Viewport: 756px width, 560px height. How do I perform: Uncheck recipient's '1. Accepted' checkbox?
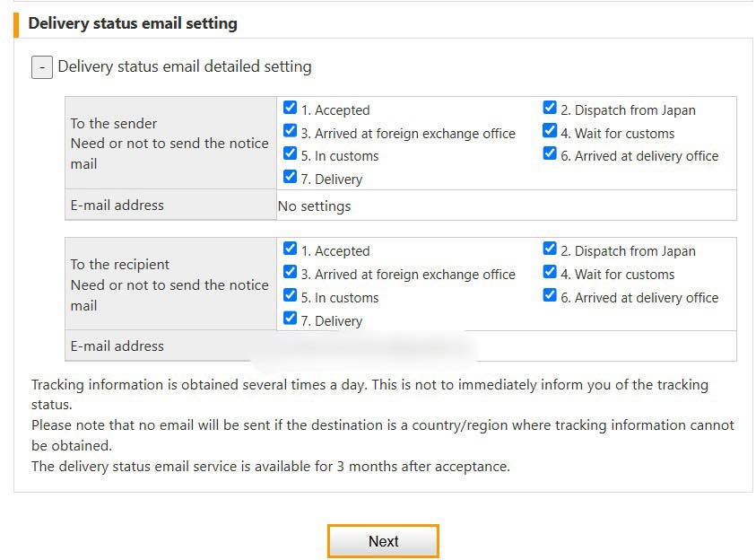click(290, 249)
